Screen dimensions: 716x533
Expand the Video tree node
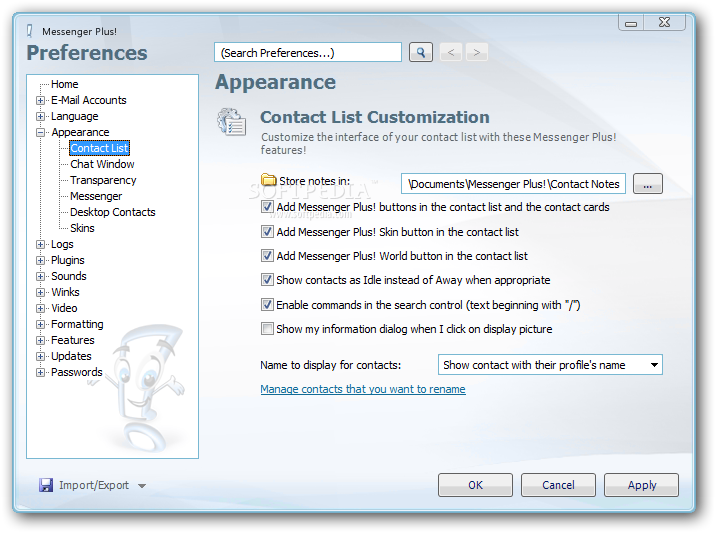41,308
